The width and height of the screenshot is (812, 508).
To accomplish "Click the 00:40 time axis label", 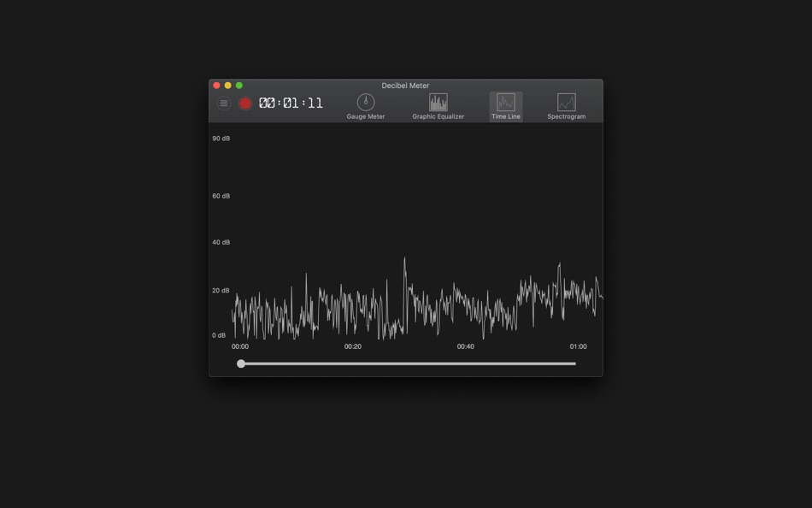I will point(466,346).
